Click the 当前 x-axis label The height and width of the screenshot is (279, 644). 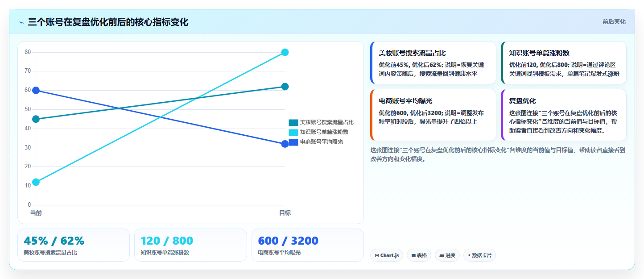tap(36, 213)
